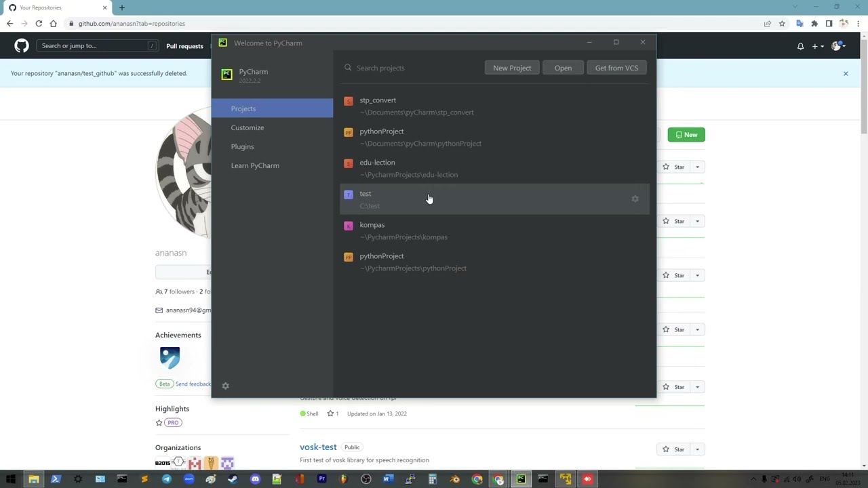Click the taskbar clock showing 14:11
The width and height of the screenshot is (868, 488).
pos(848,479)
